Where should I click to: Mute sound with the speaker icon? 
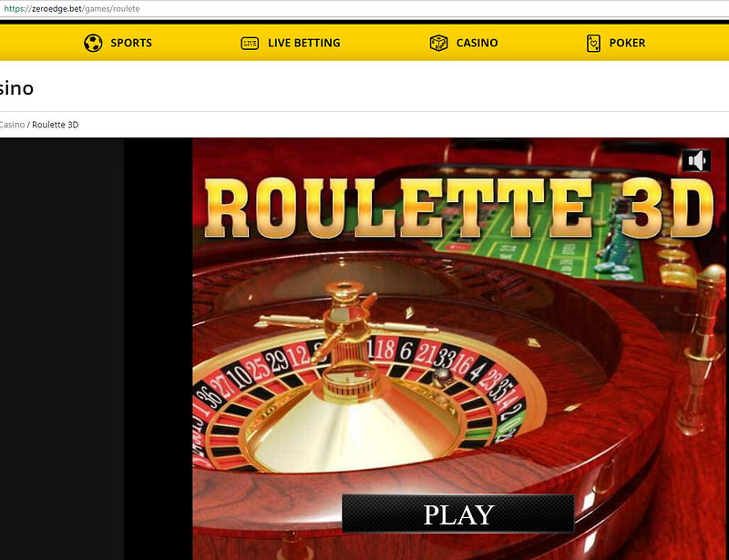(696, 161)
